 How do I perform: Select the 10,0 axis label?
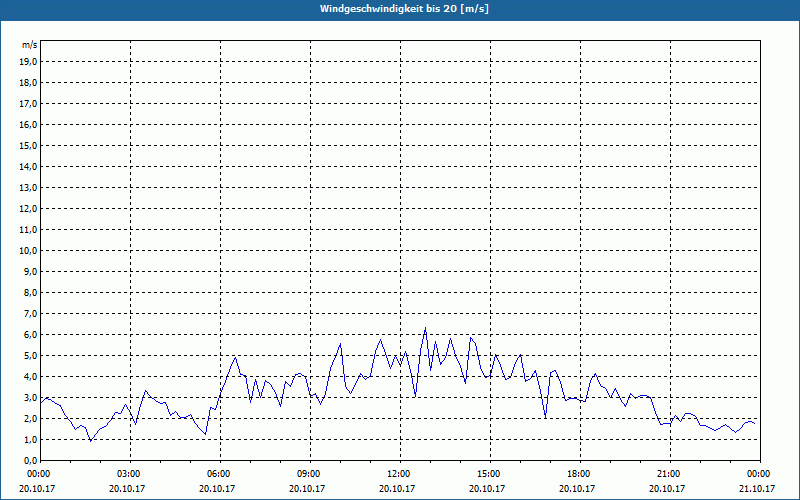coord(29,251)
